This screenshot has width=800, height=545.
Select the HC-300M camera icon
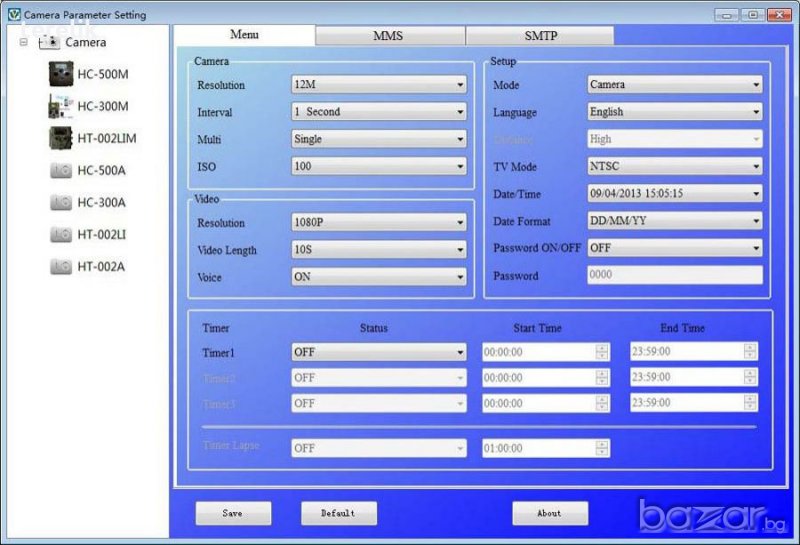(x=61, y=106)
